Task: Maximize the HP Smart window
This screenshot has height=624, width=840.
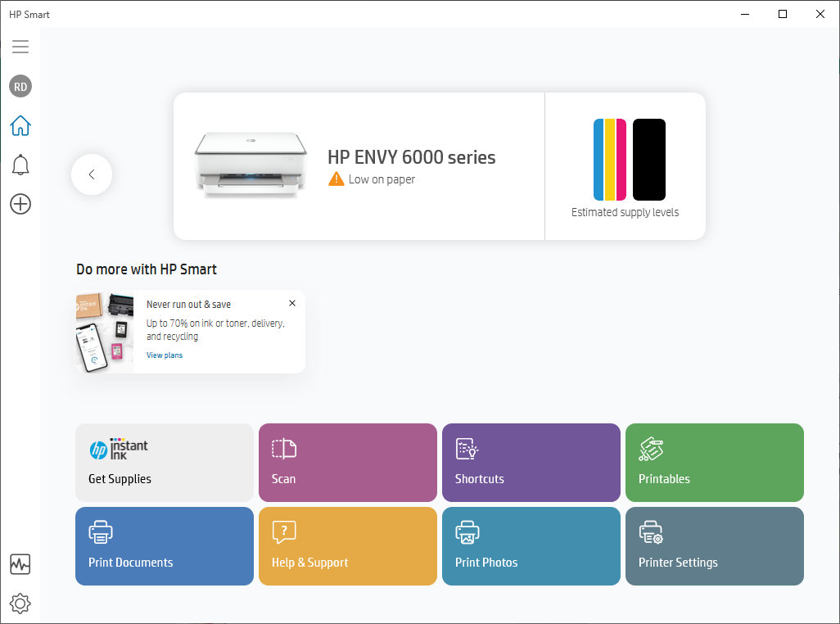Action: [783, 14]
